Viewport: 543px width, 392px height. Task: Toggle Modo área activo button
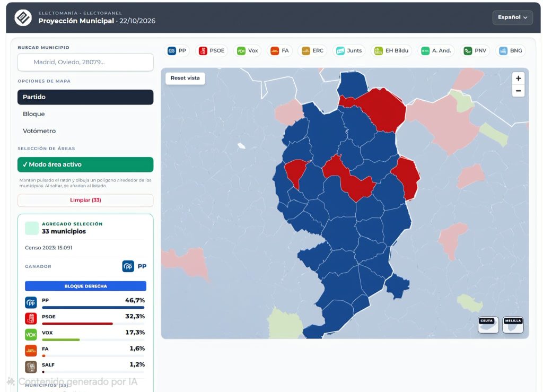pos(85,164)
